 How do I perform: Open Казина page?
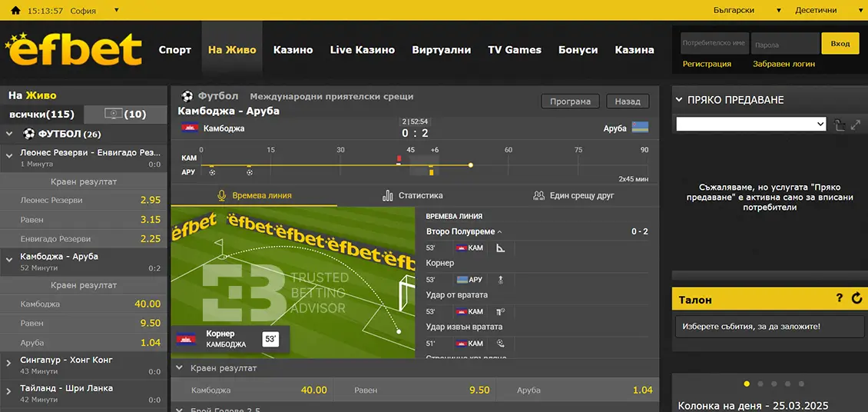(x=634, y=50)
